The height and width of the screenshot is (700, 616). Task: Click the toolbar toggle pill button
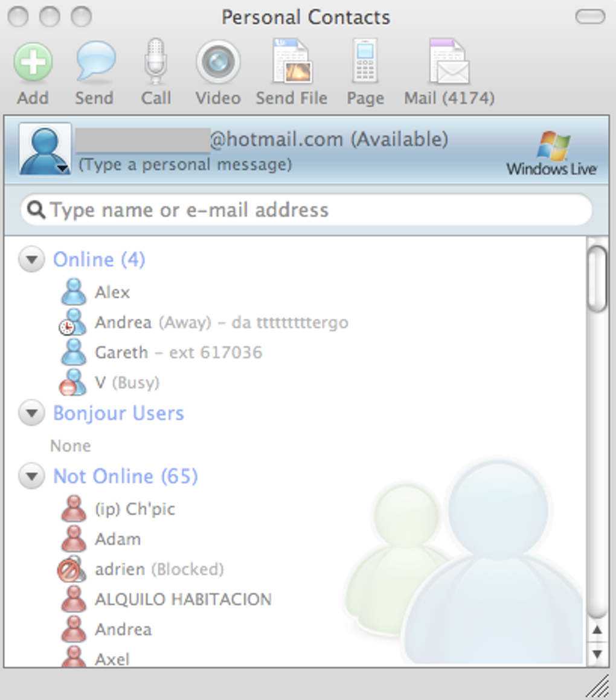590,17
